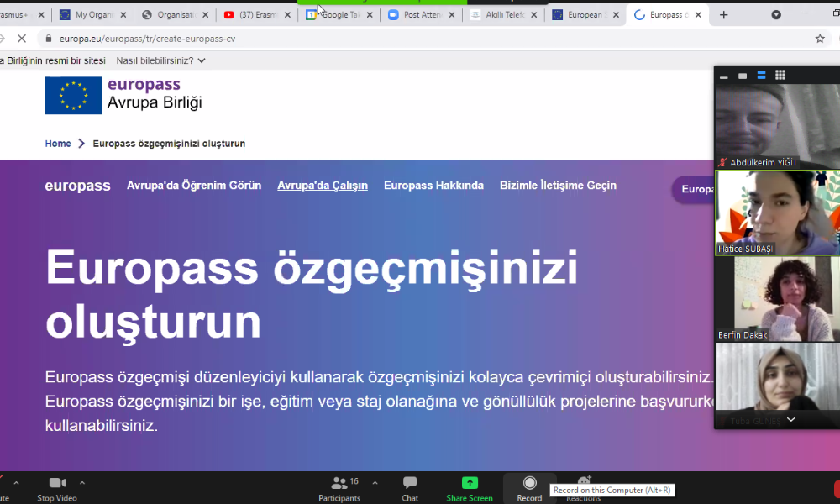The image size is (840, 504).
Task: Switch Zoom video panel to gallery grid view
Action: [x=780, y=75]
